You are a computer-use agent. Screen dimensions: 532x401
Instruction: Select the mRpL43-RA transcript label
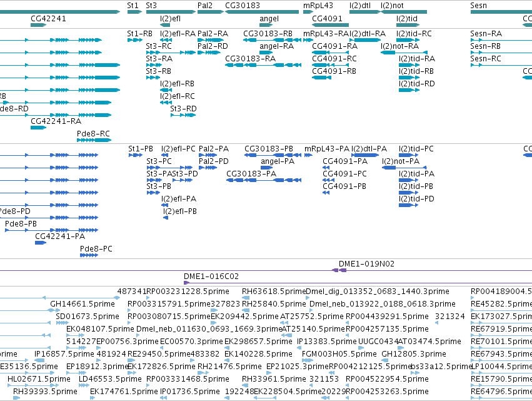point(326,34)
